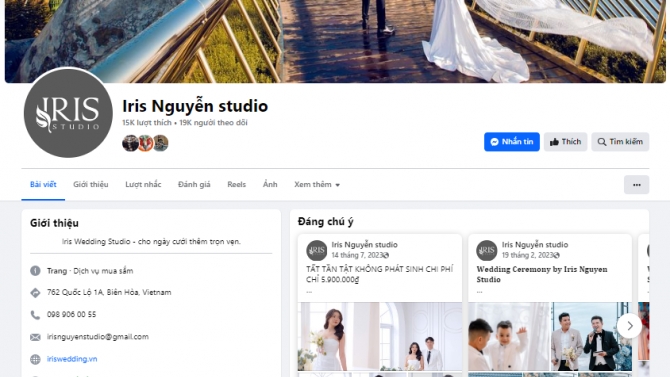Click the Wedding Ceremony by Iris Nguyen caption

point(542,274)
